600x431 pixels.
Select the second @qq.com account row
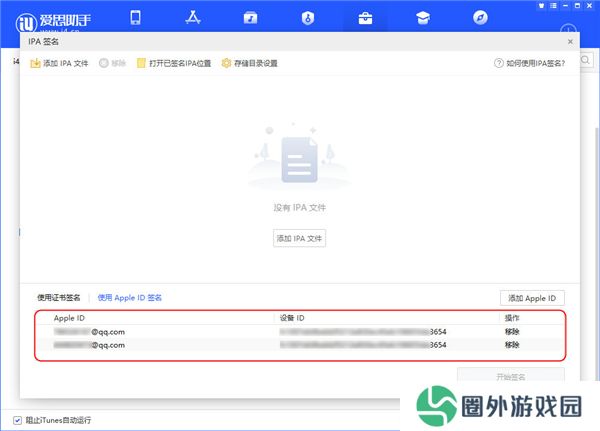300,345
